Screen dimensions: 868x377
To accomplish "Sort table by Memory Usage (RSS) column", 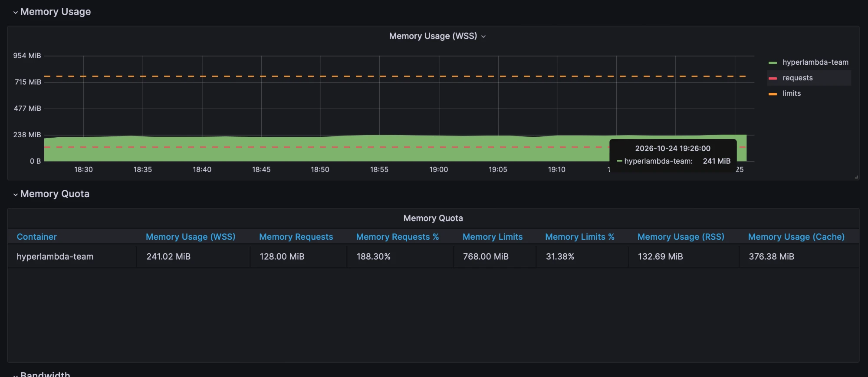I will point(681,237).
